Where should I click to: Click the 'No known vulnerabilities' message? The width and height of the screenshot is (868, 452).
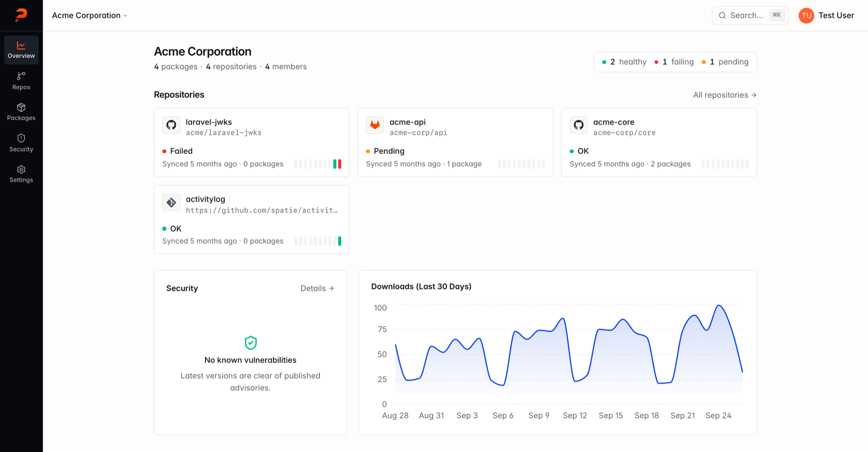pos(250,360)
